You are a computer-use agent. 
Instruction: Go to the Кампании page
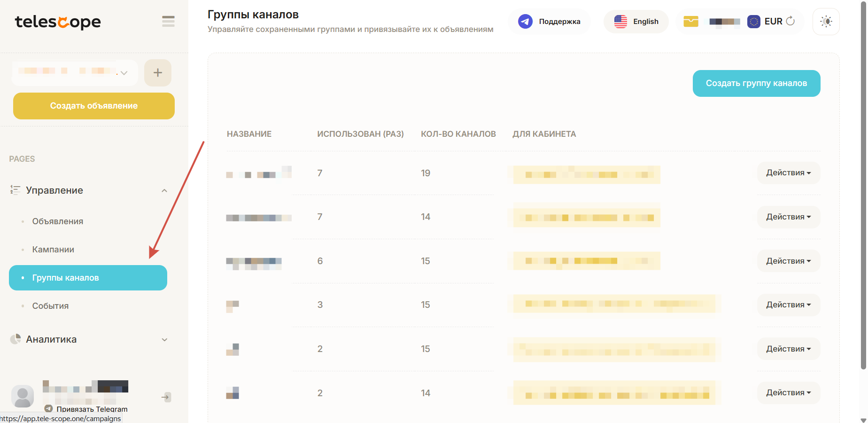click(53, 250)
